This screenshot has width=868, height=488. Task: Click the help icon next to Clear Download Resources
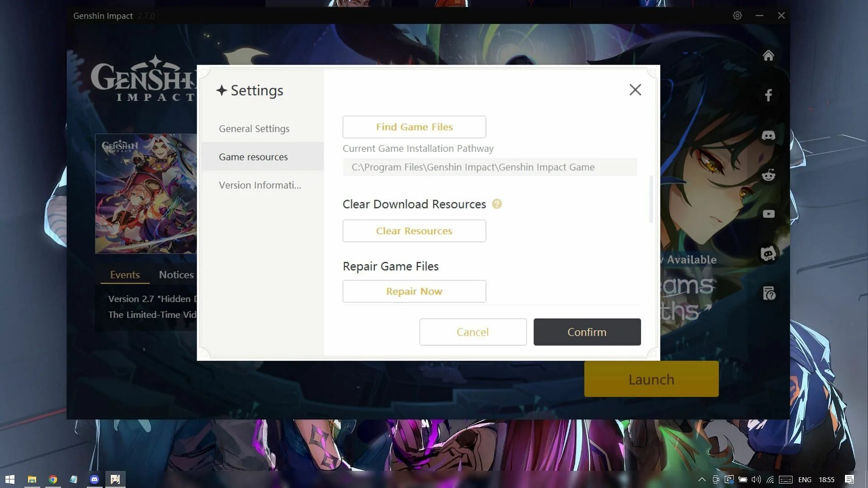[x=496, y=204]
